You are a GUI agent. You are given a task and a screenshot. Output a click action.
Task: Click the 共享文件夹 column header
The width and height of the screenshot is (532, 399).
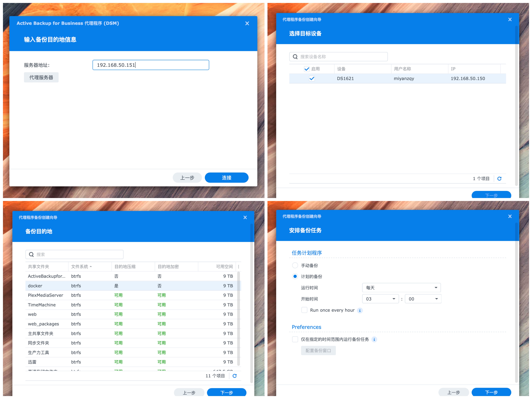tap(38, 266)
